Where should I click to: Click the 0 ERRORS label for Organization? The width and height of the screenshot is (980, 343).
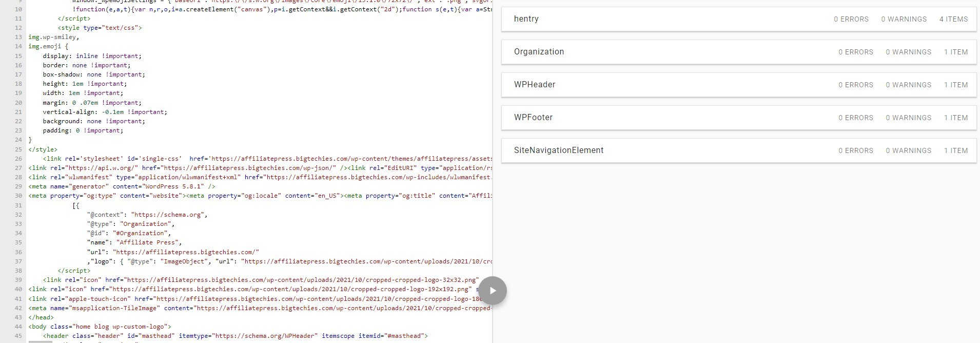click(855, 52)
